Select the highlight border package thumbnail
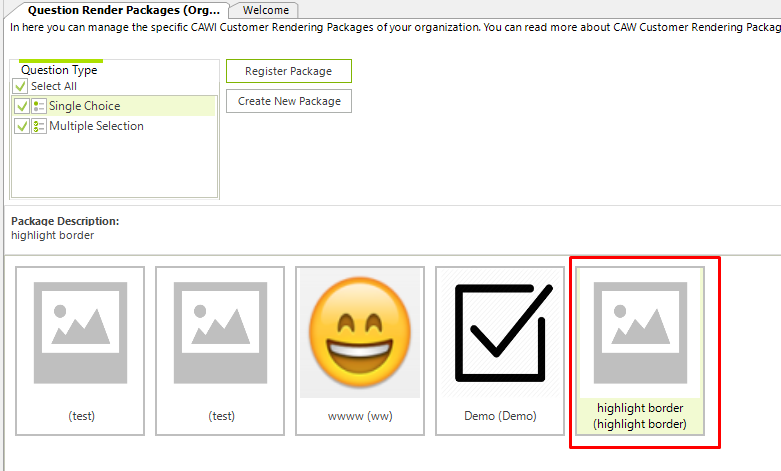The height and width of the screenshot is (471, 781). (x=640, y=351)
